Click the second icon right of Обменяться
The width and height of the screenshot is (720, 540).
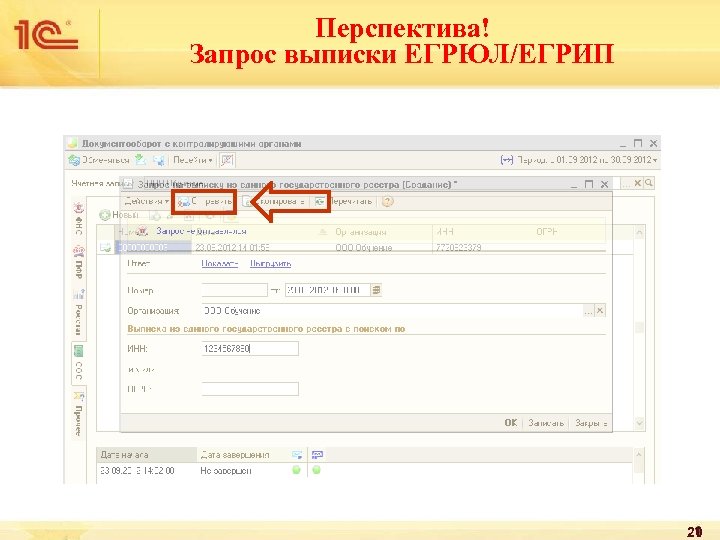(159, 160)
